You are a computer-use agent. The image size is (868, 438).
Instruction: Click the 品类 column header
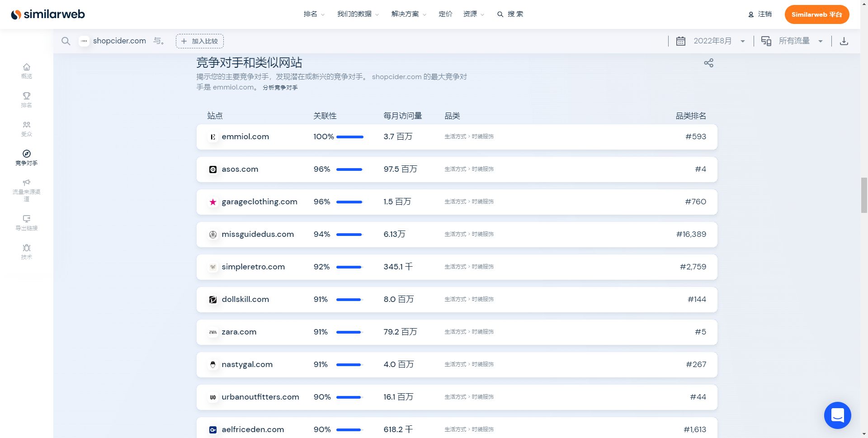[452, 116]
